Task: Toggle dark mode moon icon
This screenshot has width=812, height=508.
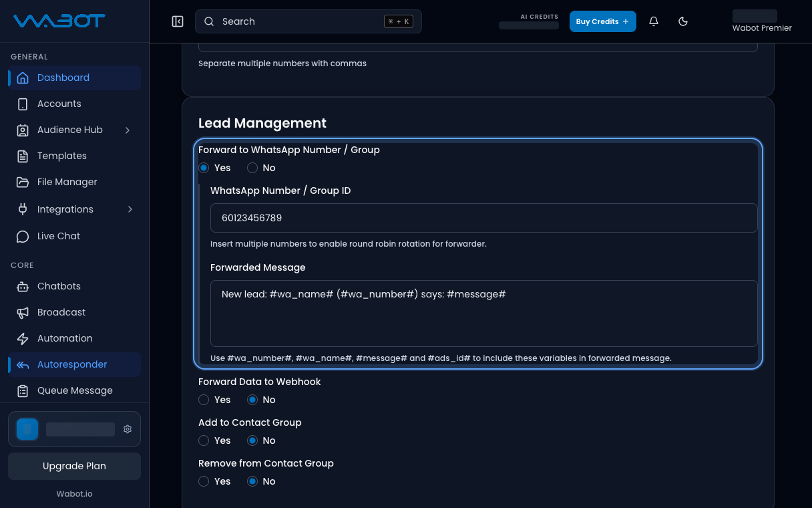Action: (683, 21)
